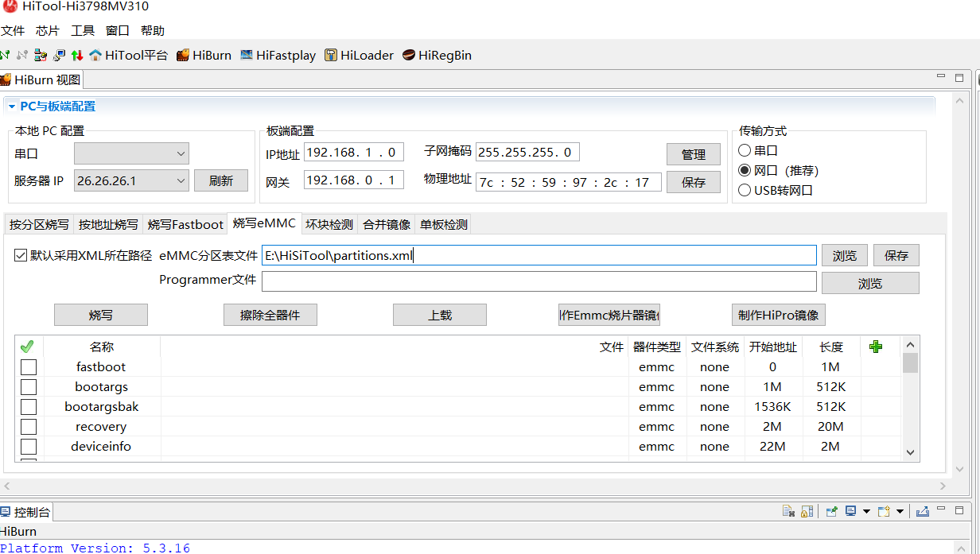Image resolution: width=980 pixels, height=554 pixels.
Task: Open the 芯片 menu
Action: [48, 30]
